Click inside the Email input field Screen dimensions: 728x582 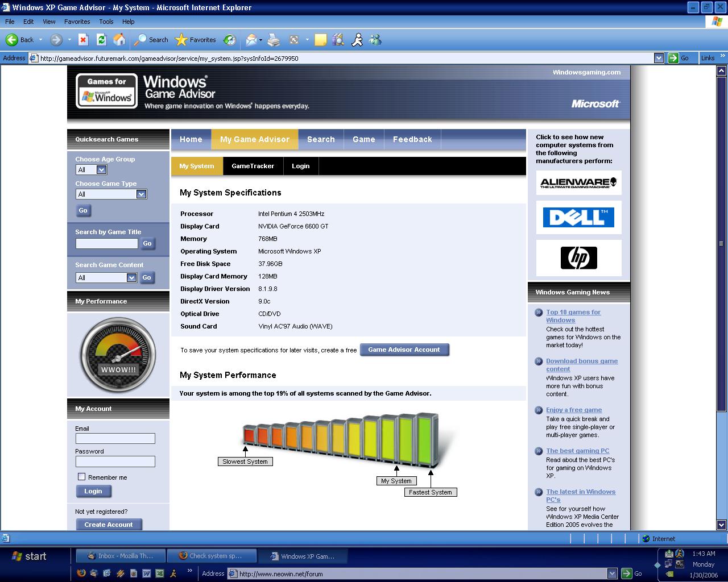(x=115, y=438)
